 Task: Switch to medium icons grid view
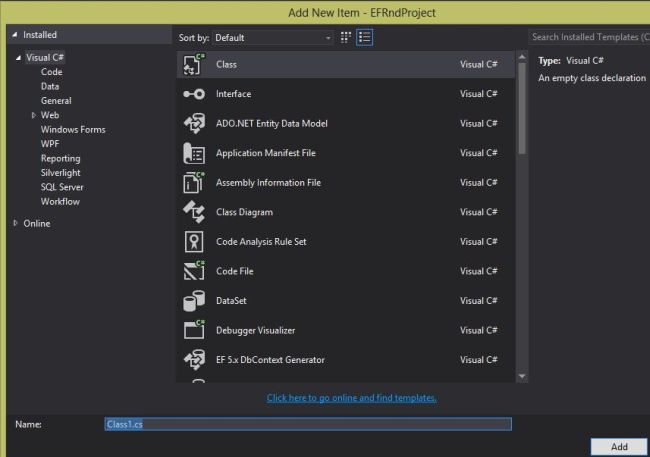tap(345, 37)
